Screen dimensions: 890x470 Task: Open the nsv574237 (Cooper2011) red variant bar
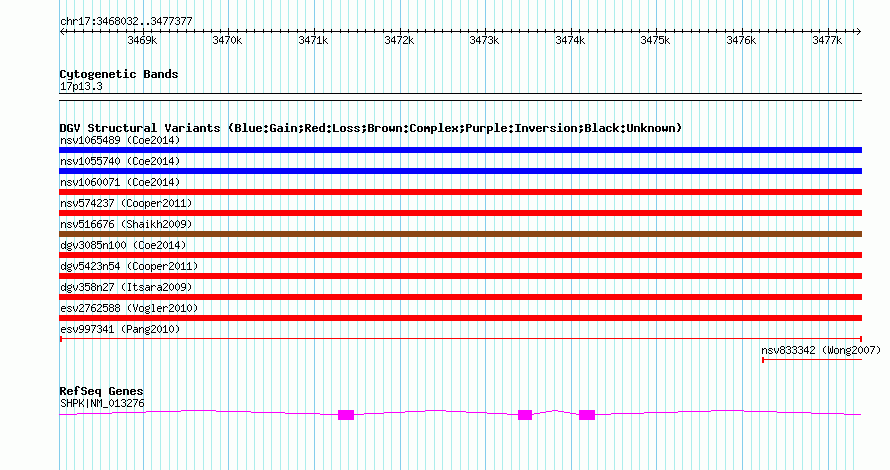coord(460,213)
